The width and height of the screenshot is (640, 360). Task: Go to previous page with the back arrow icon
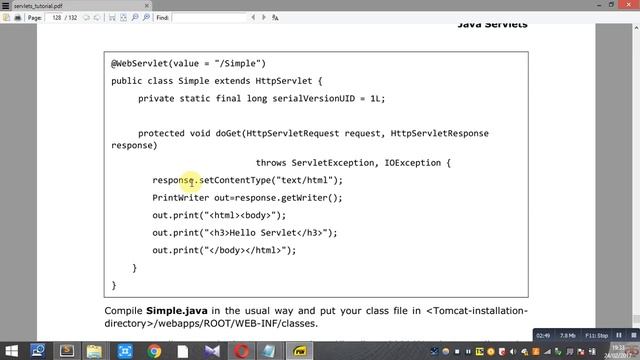pos(86,18)
